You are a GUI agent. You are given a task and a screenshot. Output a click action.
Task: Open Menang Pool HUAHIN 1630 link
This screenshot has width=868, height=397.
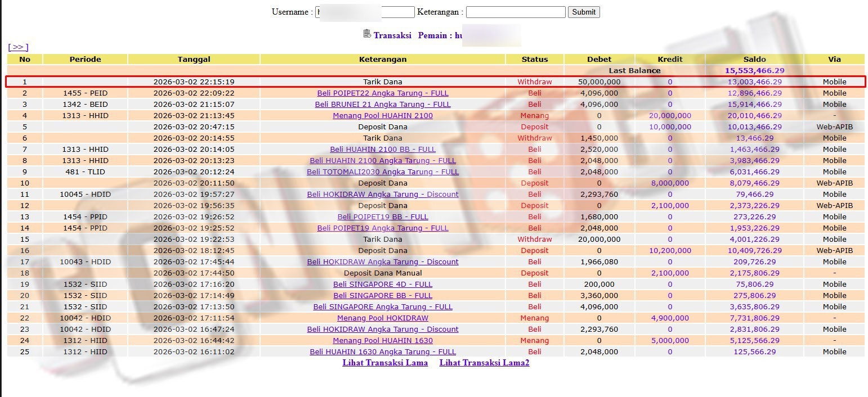coord(383,341)
